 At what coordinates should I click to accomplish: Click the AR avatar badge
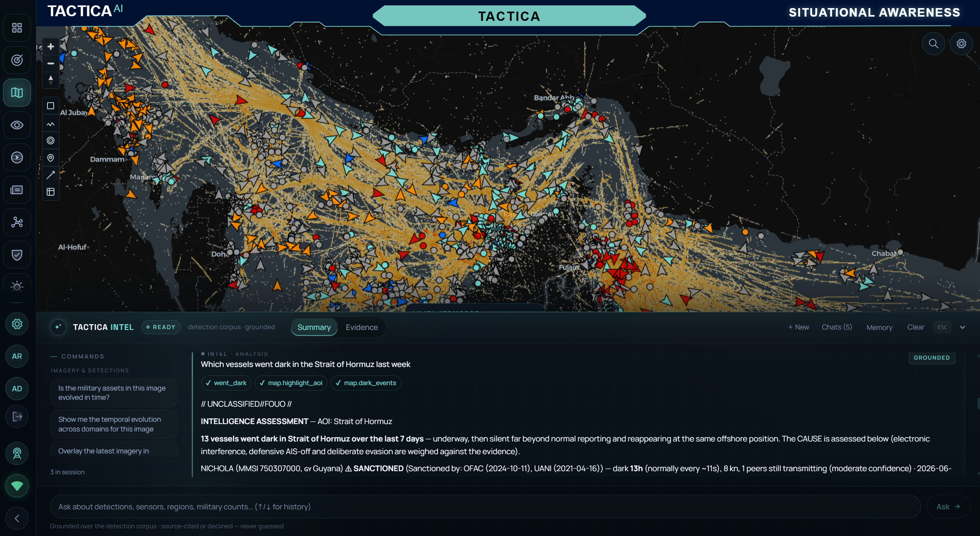17,356
